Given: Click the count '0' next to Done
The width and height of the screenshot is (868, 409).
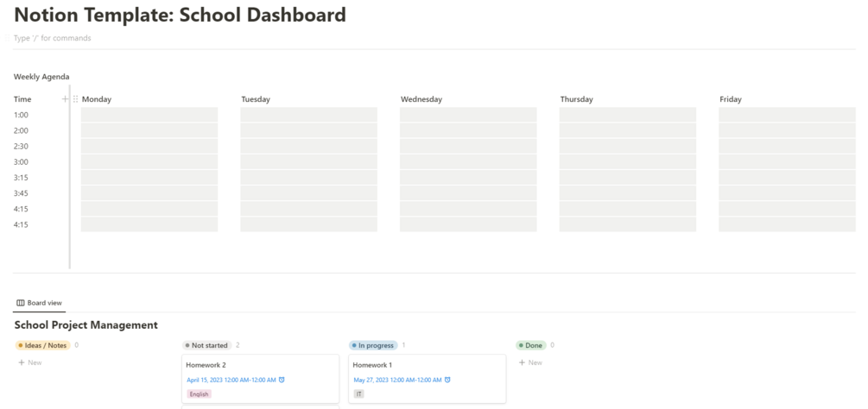Looking at the screenshot, I should click(x=553, y=345).
